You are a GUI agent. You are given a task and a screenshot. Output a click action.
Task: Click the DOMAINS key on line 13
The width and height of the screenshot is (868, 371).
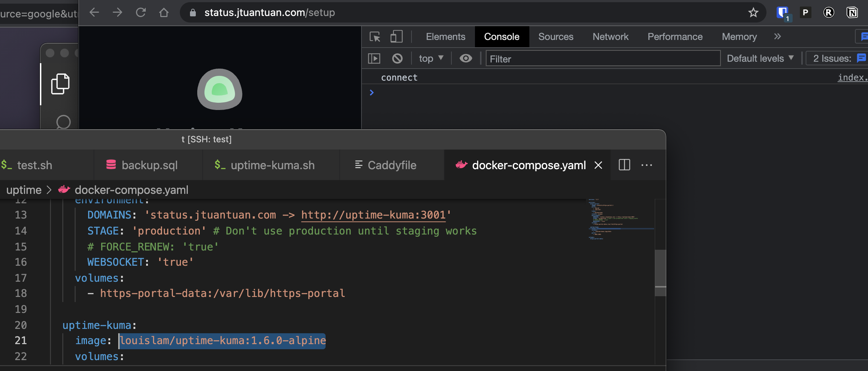[109, 215]
